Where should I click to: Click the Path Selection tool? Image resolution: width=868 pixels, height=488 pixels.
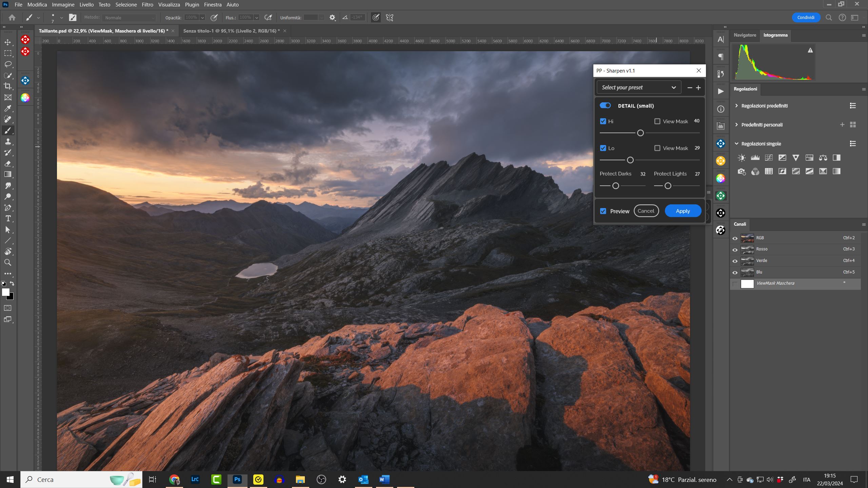(x=8, y=230)
